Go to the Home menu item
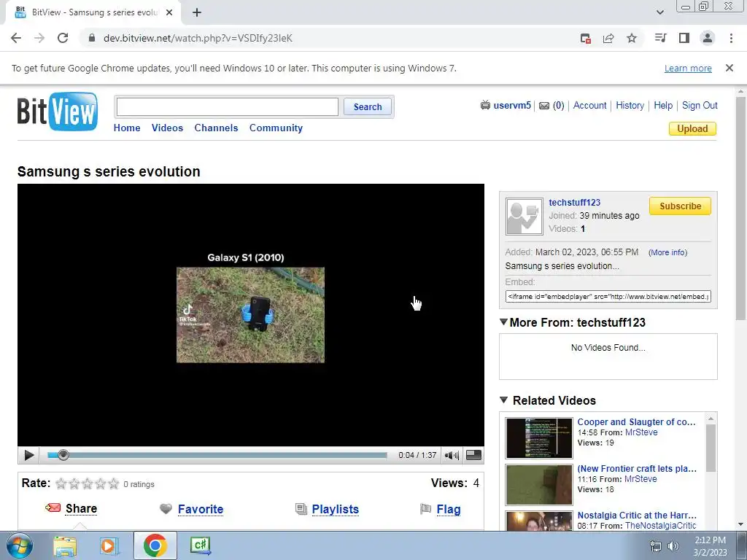Screen dimensions: 747x560 pos(127,128)
